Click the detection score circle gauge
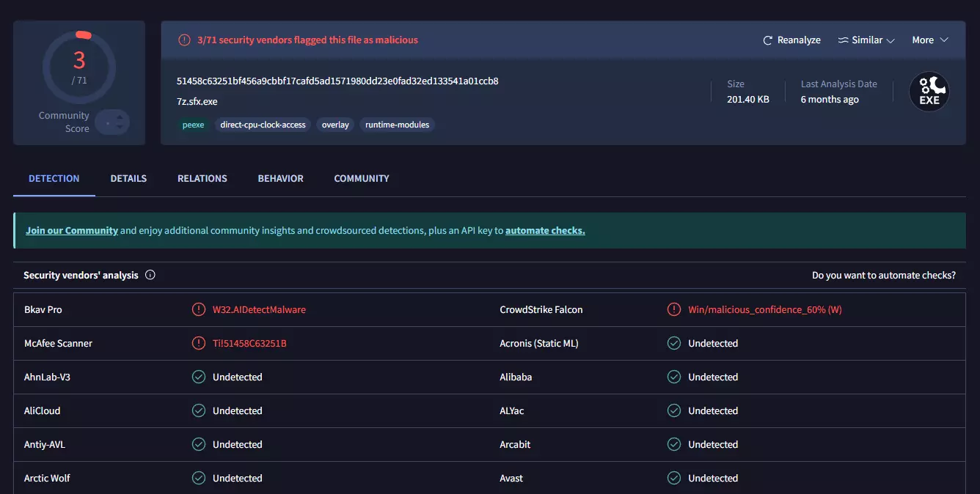The height and width of the screenshot is (494, 980). 79,67
